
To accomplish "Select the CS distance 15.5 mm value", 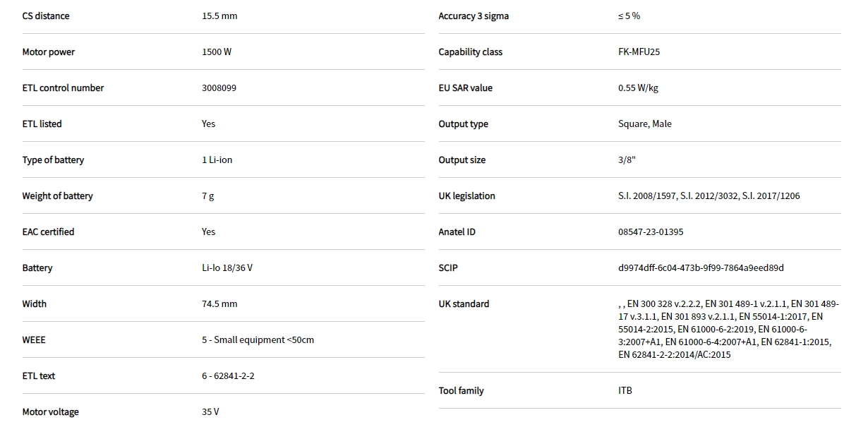I will tap(219, 16).
